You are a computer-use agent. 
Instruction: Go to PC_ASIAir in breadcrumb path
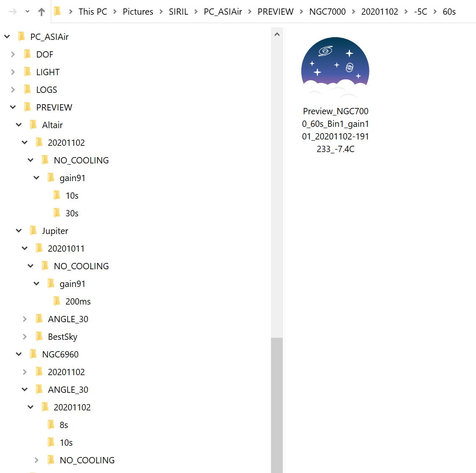point(223,11)
